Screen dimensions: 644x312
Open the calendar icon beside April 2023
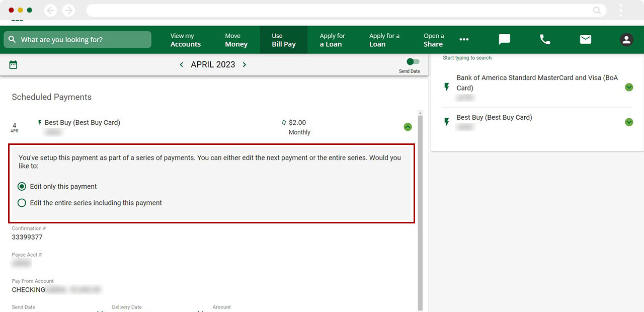point(14,64)
